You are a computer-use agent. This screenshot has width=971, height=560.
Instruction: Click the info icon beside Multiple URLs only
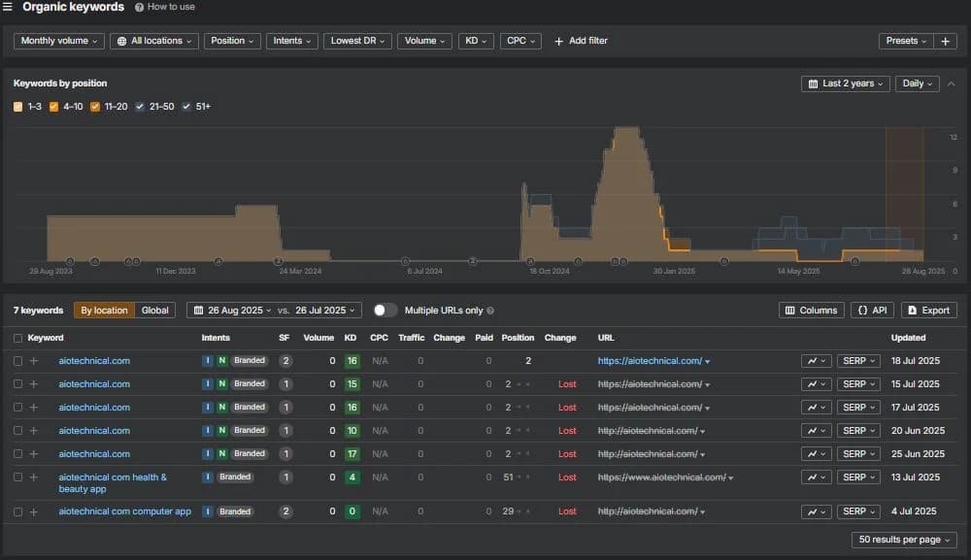click(x=490, y=311)
